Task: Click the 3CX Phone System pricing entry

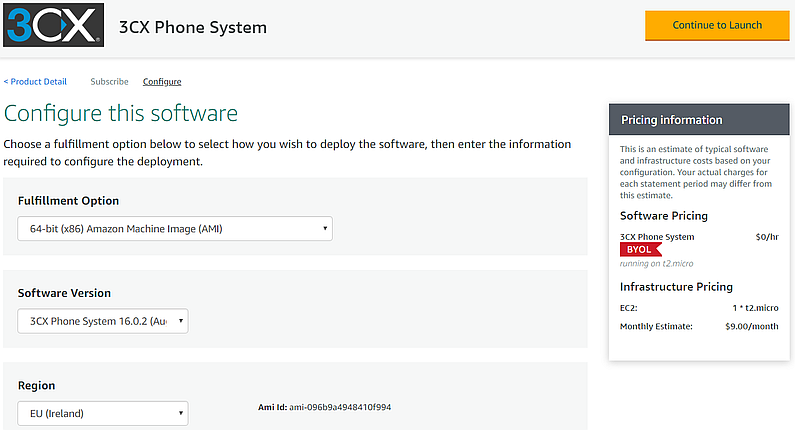Action: [657, 237]
